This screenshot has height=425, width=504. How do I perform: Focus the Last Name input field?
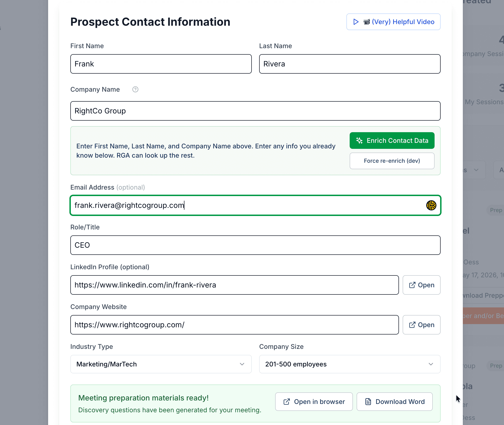[x=350, y=64]
